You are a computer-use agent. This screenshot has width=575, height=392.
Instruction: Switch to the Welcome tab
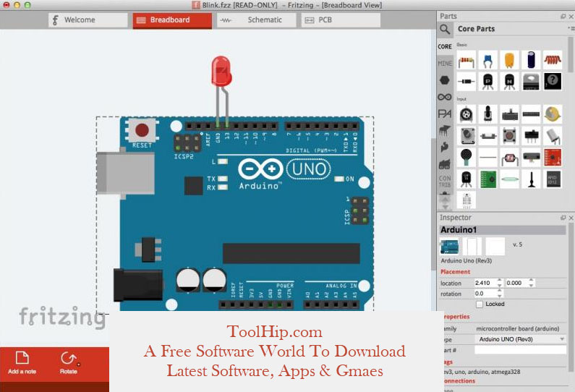(x=88, y=20)
